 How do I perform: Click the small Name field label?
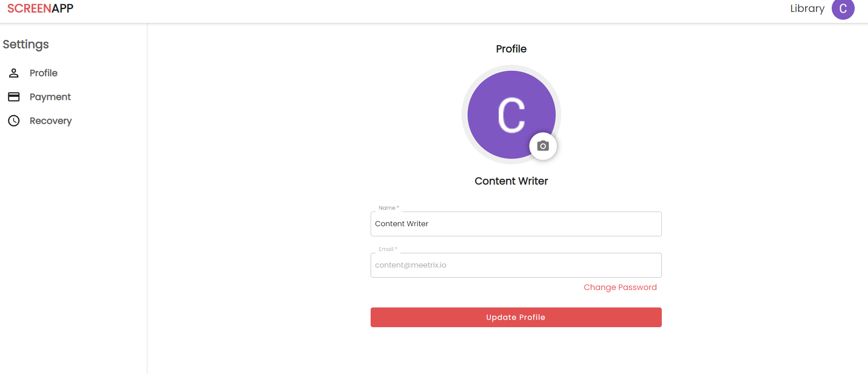[x=388, y=208]
